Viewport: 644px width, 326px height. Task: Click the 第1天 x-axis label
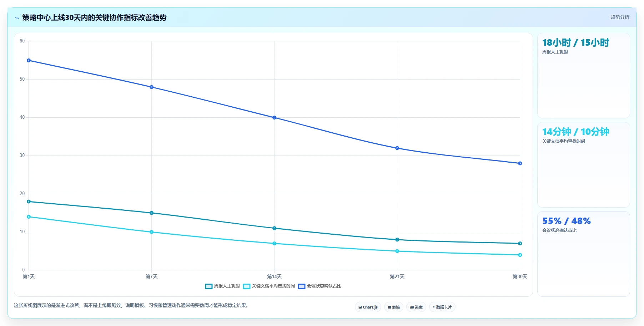pos(29,277)
